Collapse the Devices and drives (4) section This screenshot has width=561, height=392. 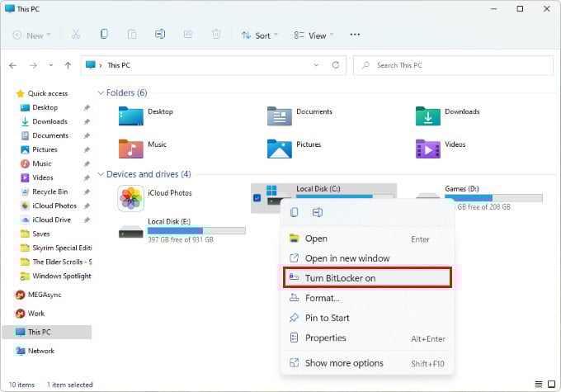point(101,174)
